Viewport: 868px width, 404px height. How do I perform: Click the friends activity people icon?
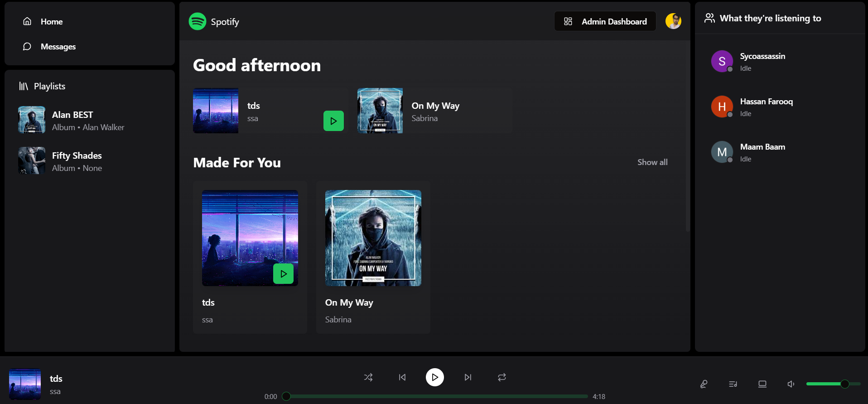tap(710, 18)
